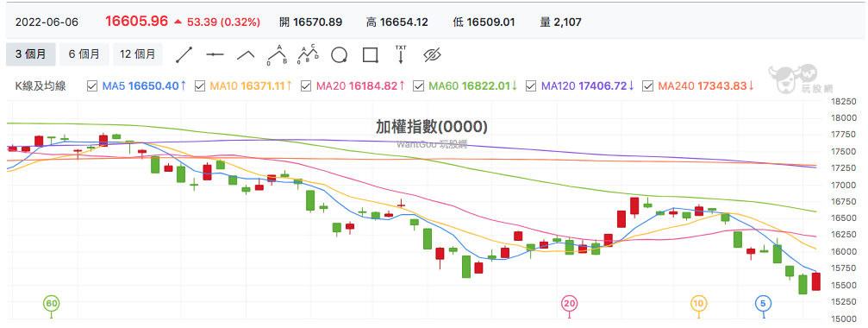Click the last red candlestick on the chart

click(816, 281)
